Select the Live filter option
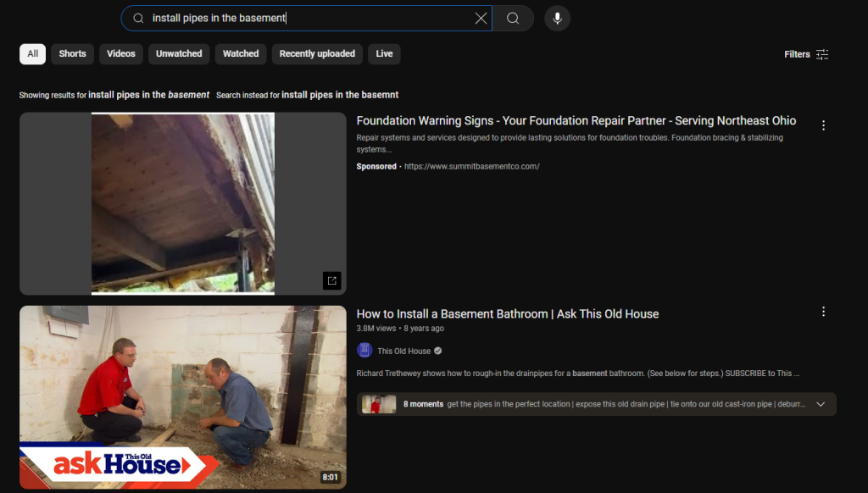Image resolution: width=868 pixels, height=493 pixels. click(x=384, y=53)
